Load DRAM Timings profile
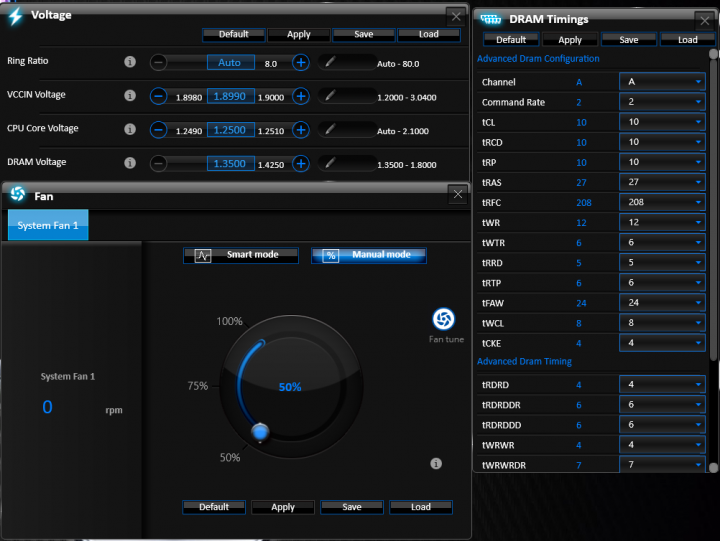The image size is (720, 541). tap(688, 40)
